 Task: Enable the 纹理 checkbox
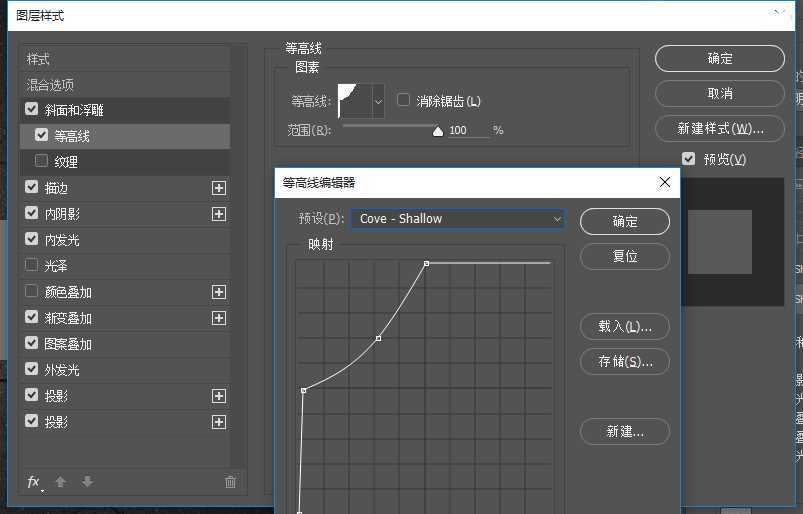[x=41, y=161]
